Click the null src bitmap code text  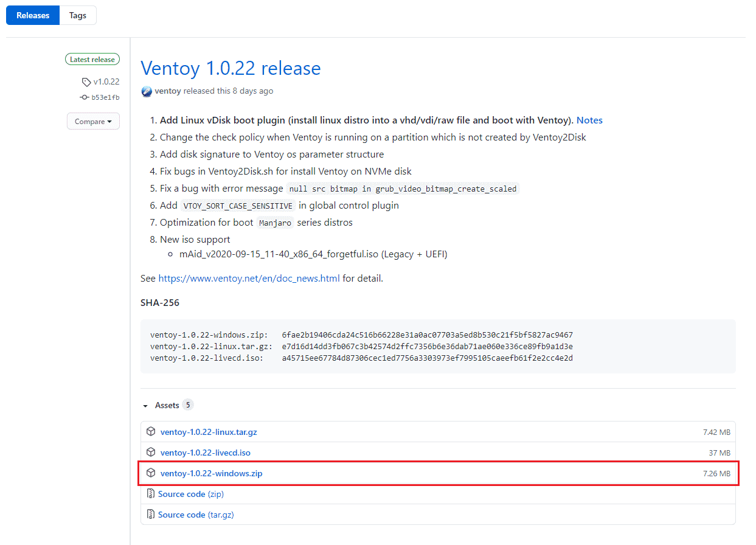pos(403,189)
